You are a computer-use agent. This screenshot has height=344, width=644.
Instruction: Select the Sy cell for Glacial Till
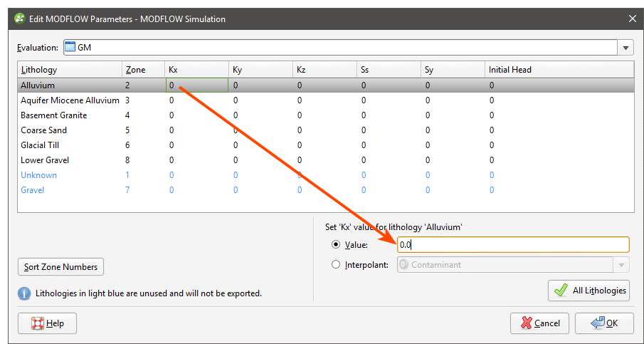click(453, 145)
